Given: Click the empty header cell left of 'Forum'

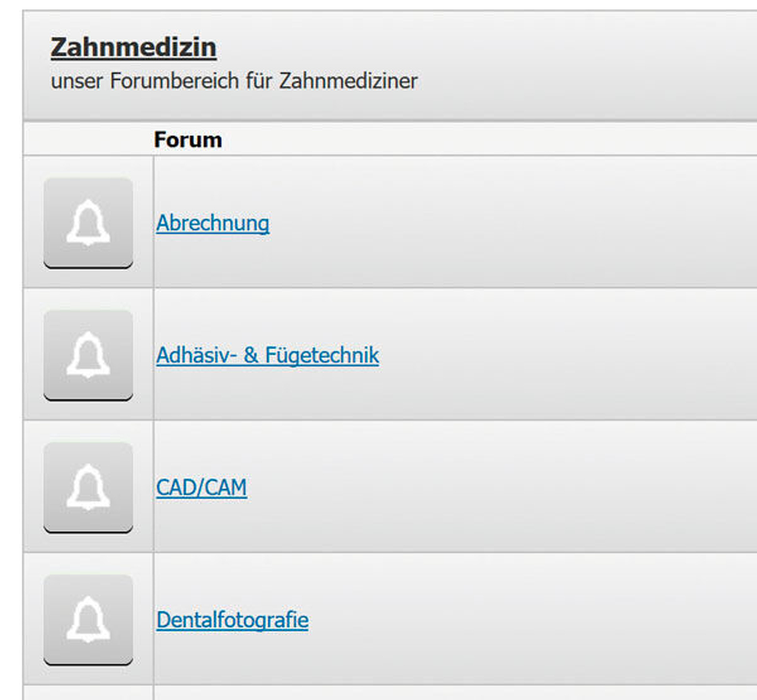Looking at the screenshot, I should [88, 140].
